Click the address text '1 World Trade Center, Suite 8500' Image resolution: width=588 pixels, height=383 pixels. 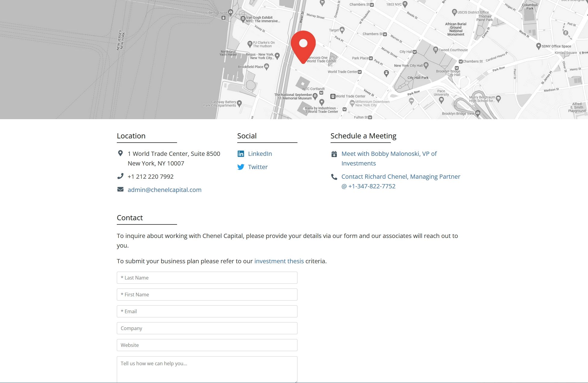[x=174, y=154]
